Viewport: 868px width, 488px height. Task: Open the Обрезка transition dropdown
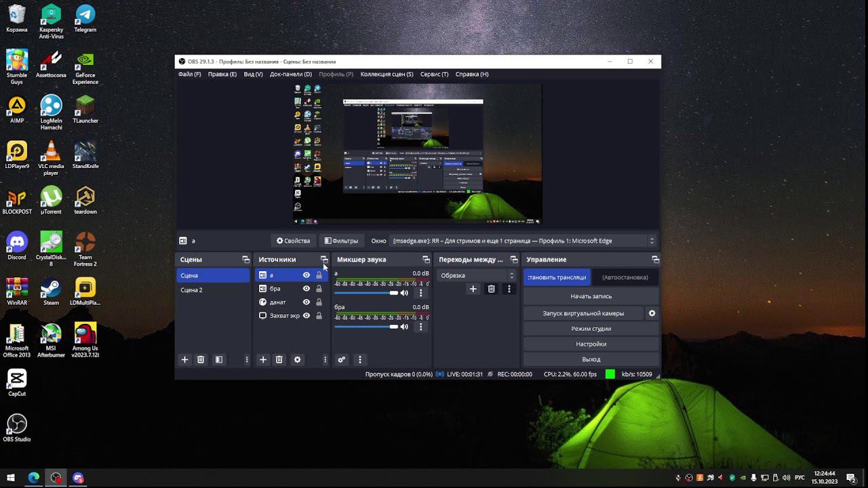[x=476, y=275]
